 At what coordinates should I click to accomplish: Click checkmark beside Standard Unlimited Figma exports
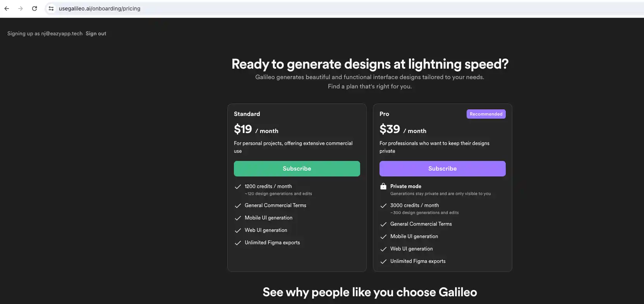click(238, 243)
